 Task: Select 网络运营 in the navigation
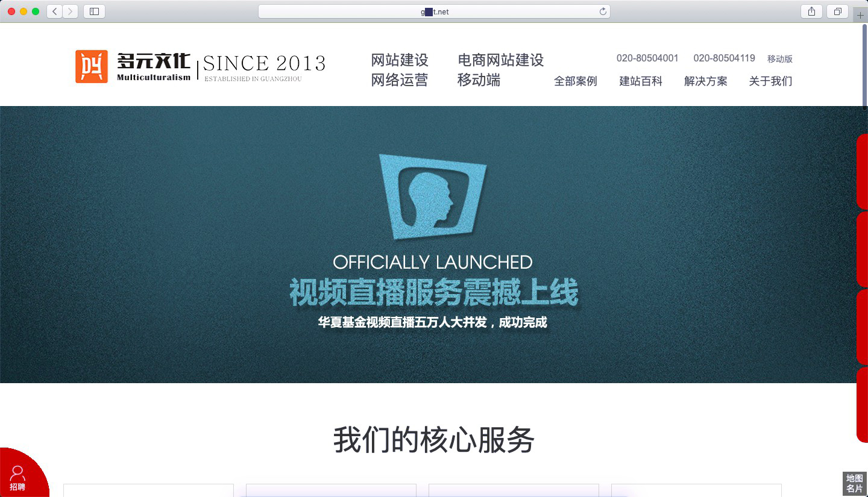click(400, 81)
